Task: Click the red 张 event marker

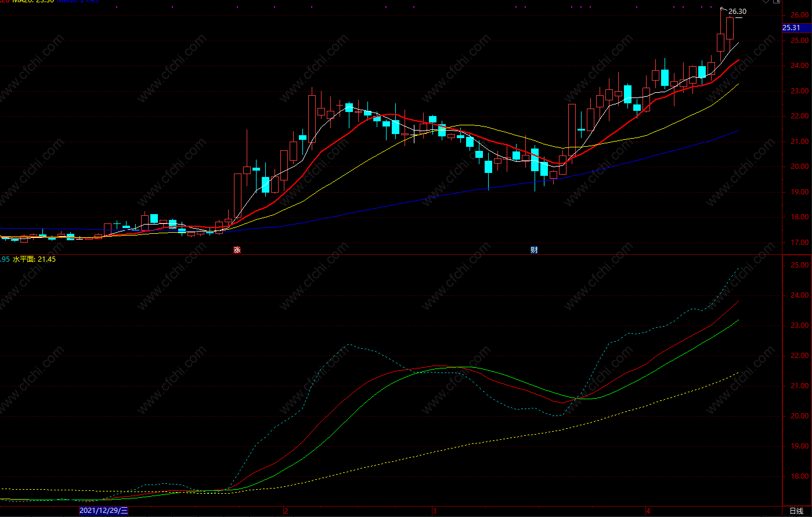Action: coord(237,250)
